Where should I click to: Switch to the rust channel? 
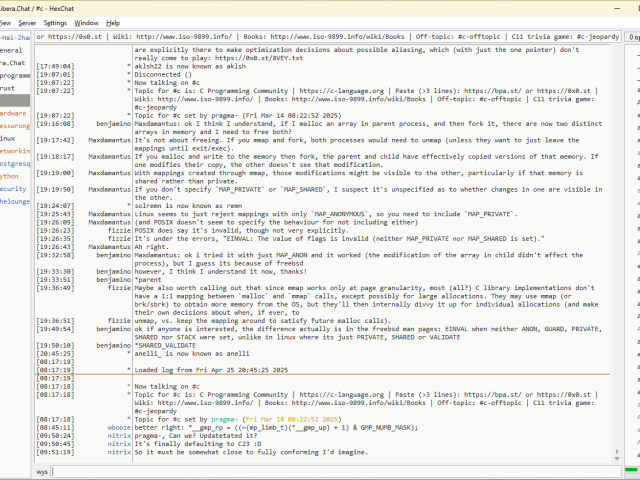[8, 88]
